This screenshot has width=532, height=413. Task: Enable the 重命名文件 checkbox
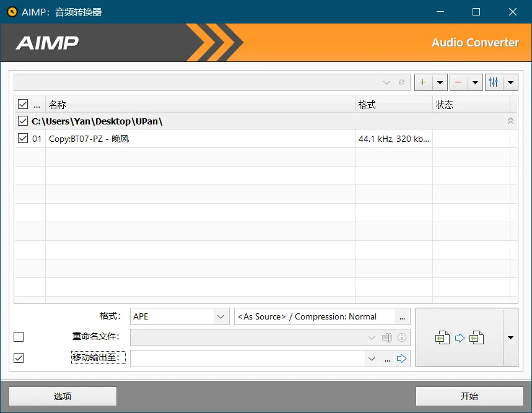(19, 337)
